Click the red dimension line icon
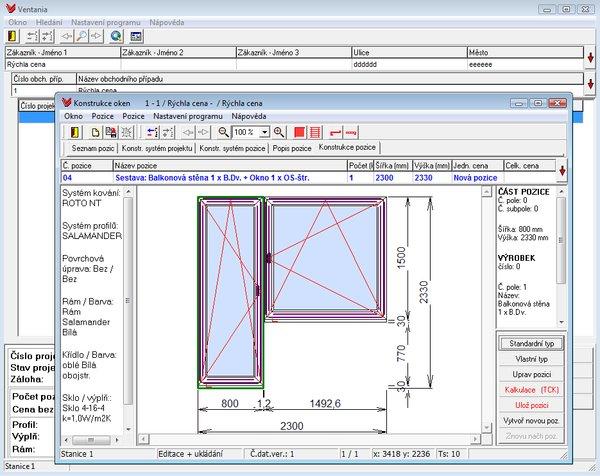Viewport: 600px width, 476px height. click(334, 132)
